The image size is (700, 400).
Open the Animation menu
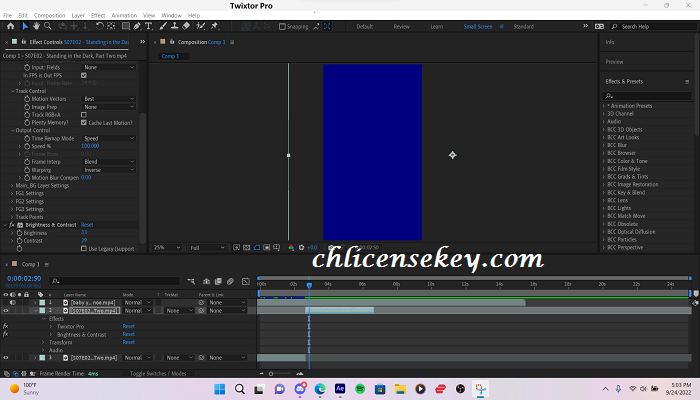pos(124,15)
